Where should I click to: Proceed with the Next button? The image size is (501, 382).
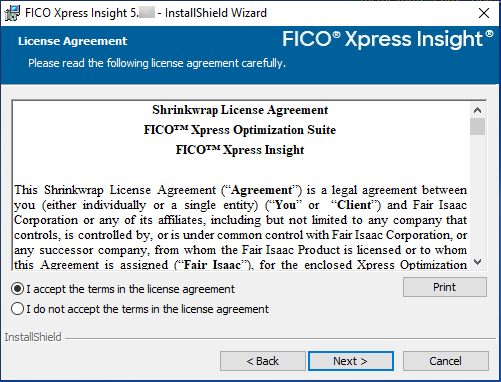coord(351,361)
